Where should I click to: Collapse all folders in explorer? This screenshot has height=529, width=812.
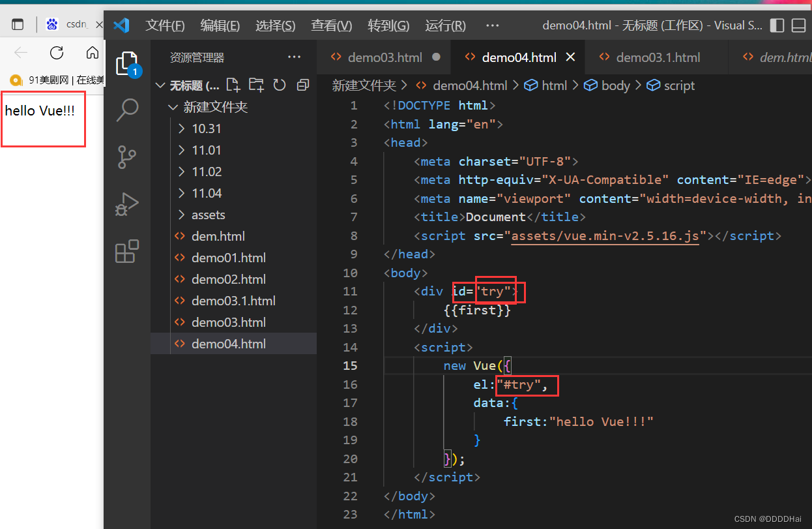(x=302, y=85)
